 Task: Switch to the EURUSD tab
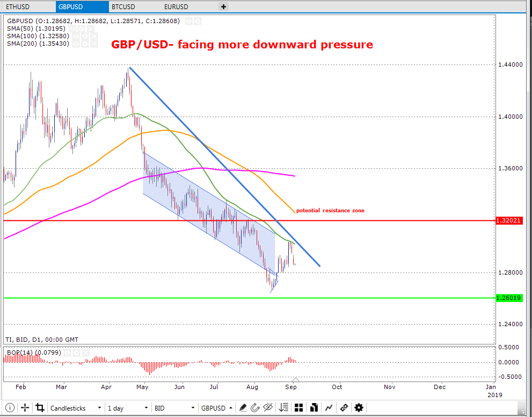pos(176,6)
